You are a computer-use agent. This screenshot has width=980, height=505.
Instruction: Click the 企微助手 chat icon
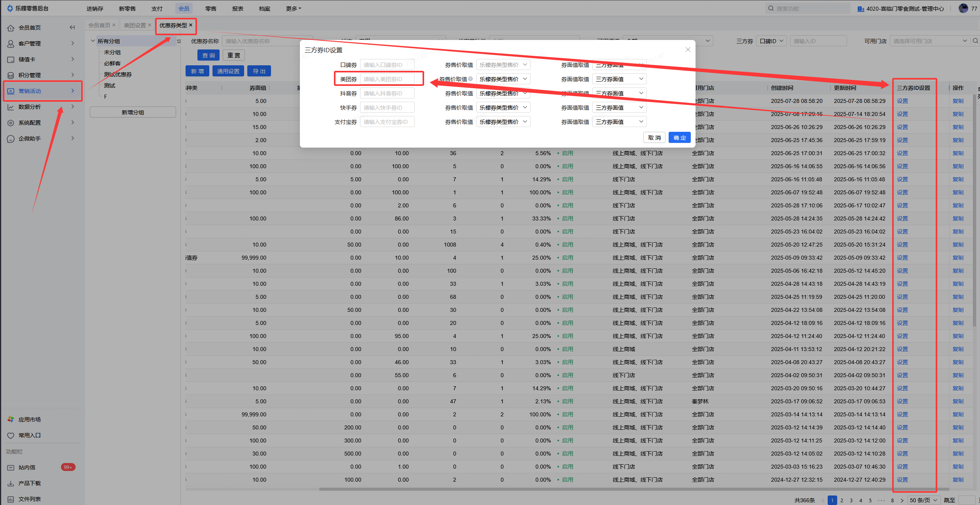[x=11, y=139]
